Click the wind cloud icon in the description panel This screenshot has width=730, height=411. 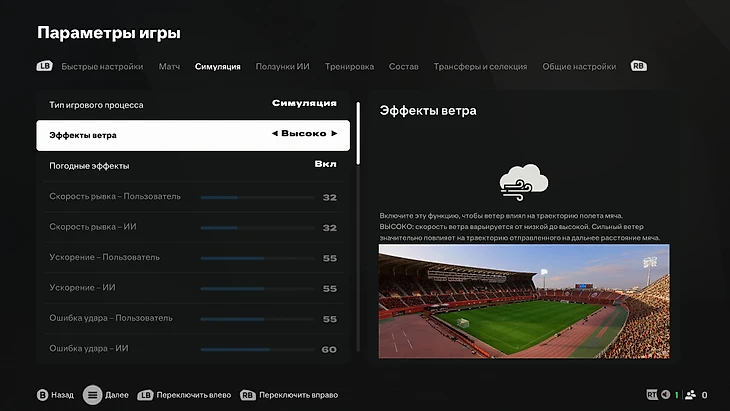click(x=524, y=182)
